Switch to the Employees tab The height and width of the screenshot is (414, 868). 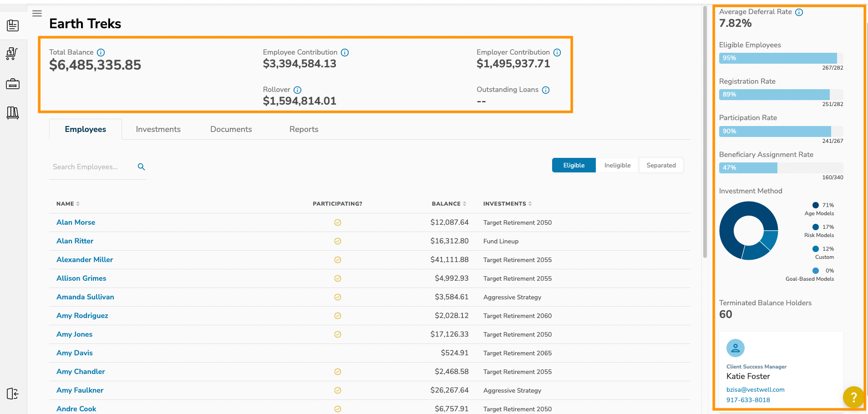pos(86,129)
